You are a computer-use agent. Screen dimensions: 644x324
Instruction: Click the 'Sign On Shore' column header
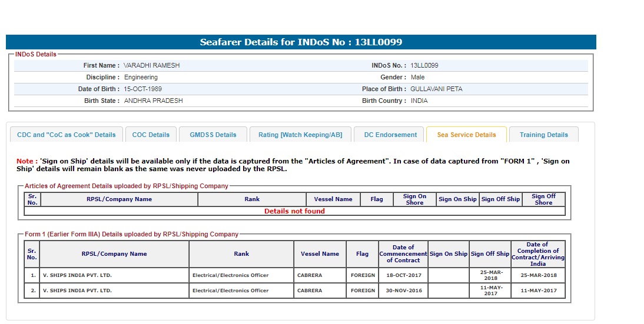pos(414,199)
